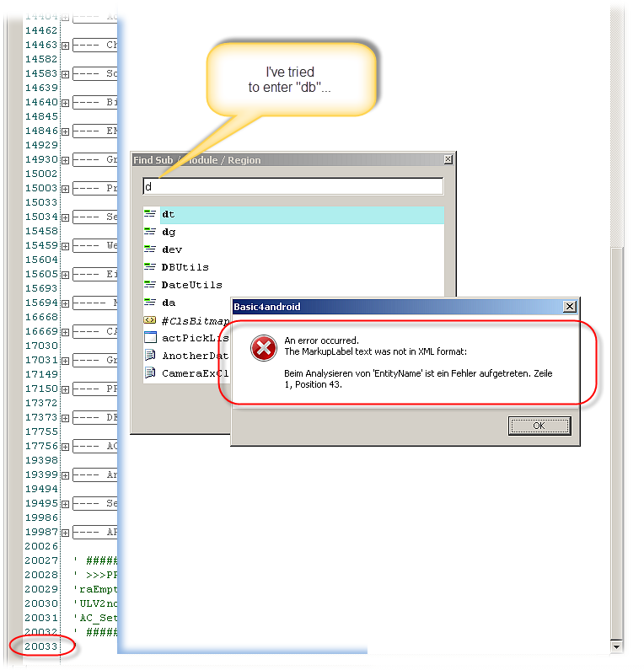
Task: Click the module icon next to 'da'
Action: (x=150, y=302)
